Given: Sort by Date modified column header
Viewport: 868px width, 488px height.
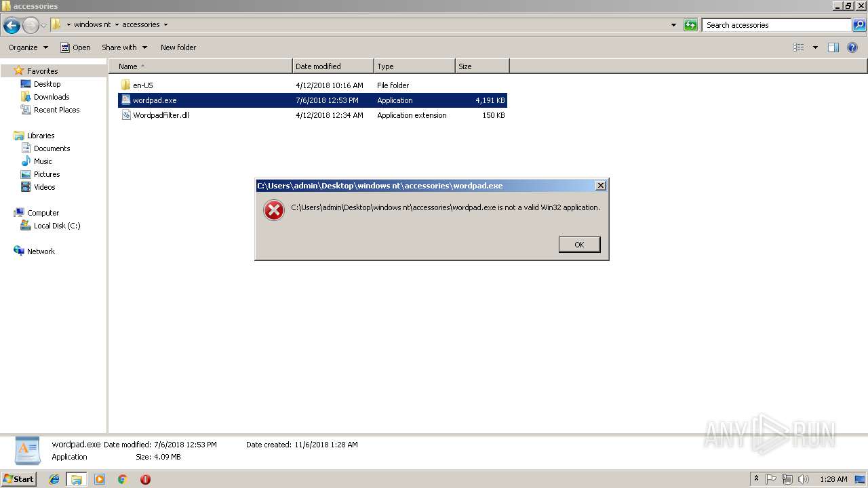Looking at the screenshot, I should pyautogui.click(x=333, y=66).
